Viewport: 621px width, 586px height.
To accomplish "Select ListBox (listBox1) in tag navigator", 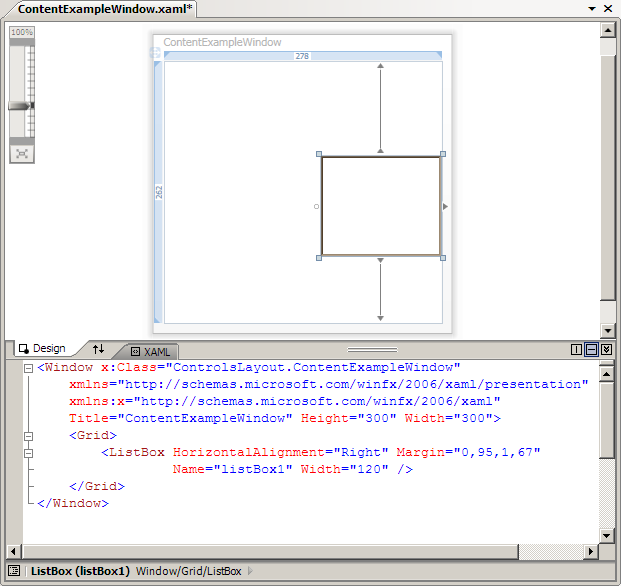I will 80,571.
